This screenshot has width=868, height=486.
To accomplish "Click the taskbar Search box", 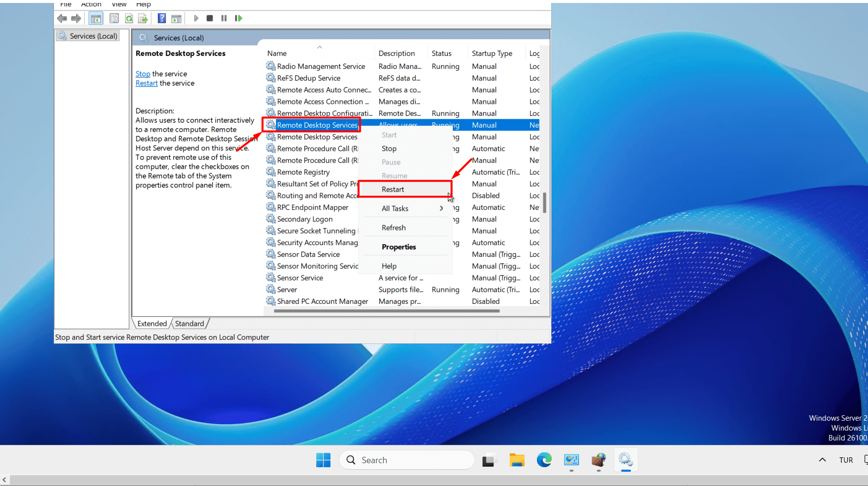I will [x=407, y=460].
